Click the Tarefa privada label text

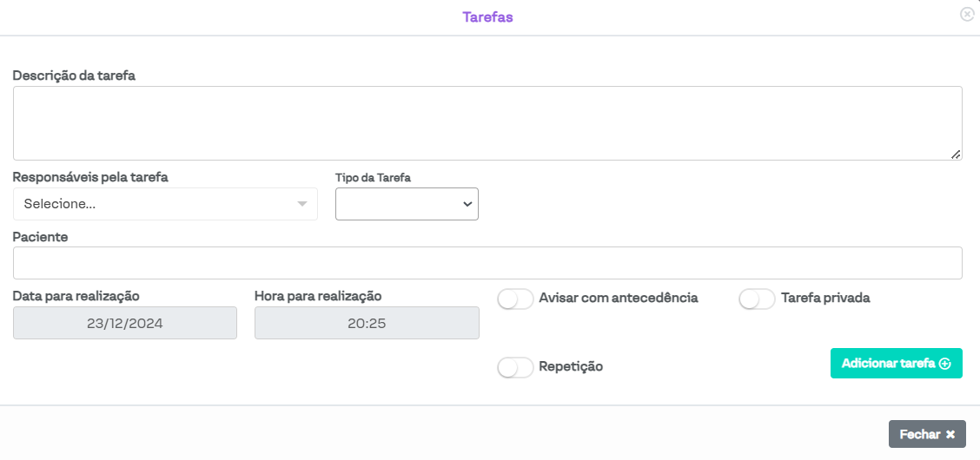(825, 298)
